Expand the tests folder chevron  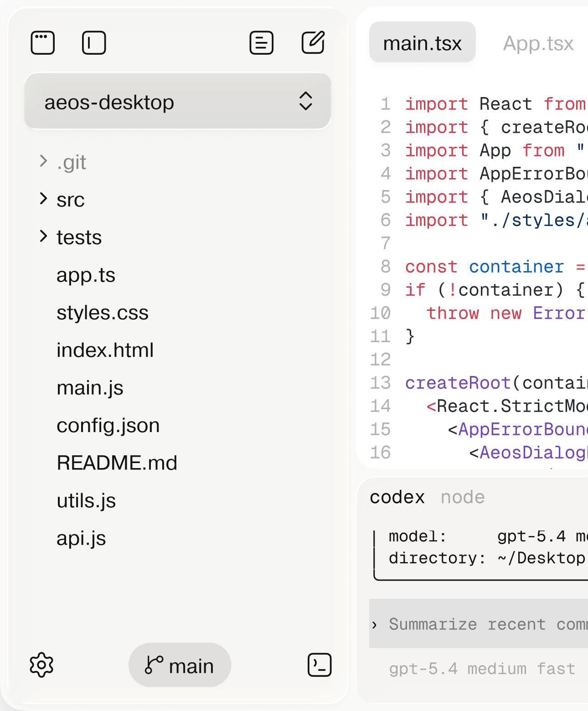(x=44, y=237)
